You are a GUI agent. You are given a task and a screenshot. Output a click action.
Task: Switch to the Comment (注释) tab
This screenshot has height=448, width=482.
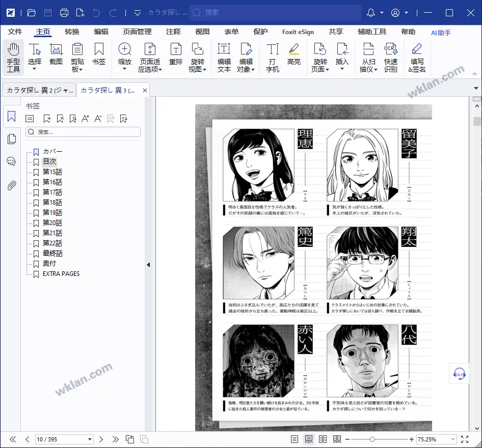click(x=173, y=32)
